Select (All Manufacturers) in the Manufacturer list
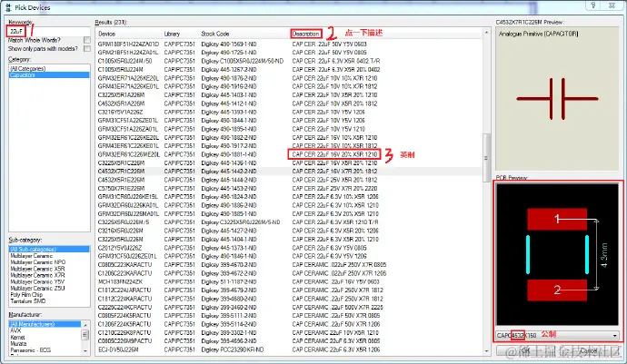The width and height of the screenshot is (627, 364). click(45, 324)
